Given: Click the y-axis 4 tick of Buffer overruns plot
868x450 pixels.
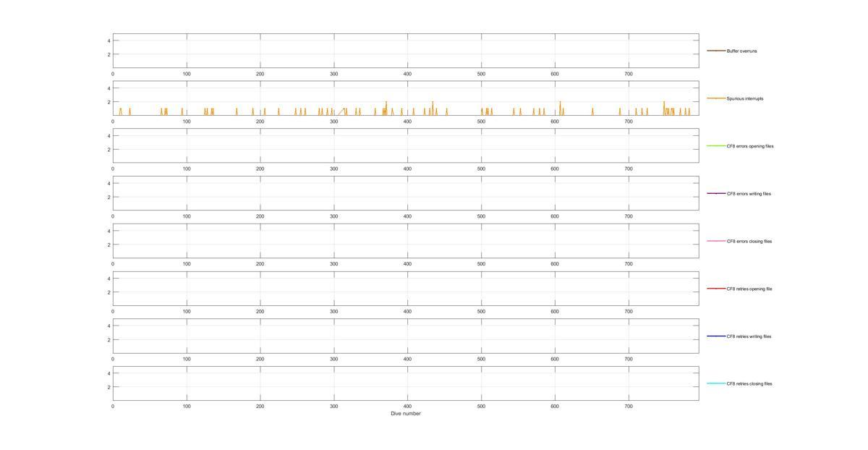Looking at the screenshot, I should (109, 41).
